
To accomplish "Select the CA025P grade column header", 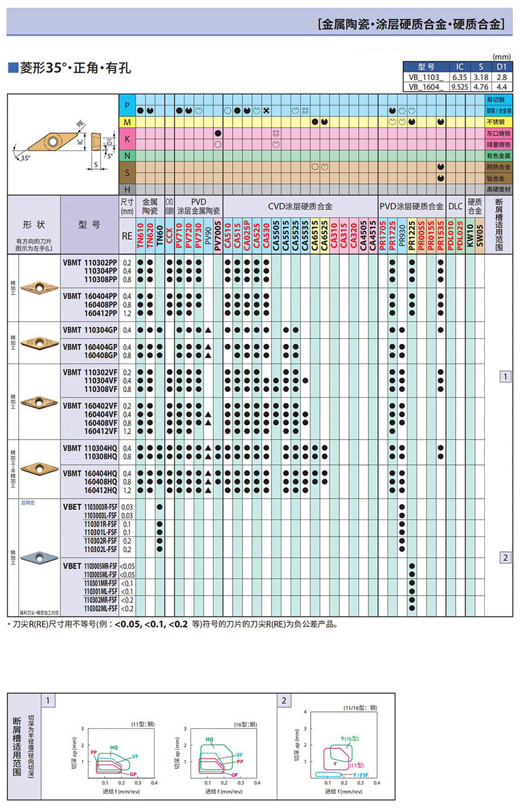I will tap(247, 234).
